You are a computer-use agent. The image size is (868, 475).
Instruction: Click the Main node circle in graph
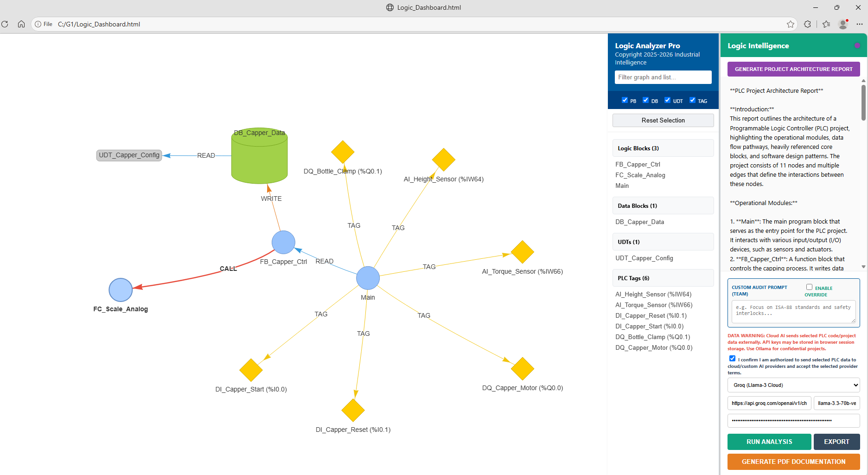point(368,278)
